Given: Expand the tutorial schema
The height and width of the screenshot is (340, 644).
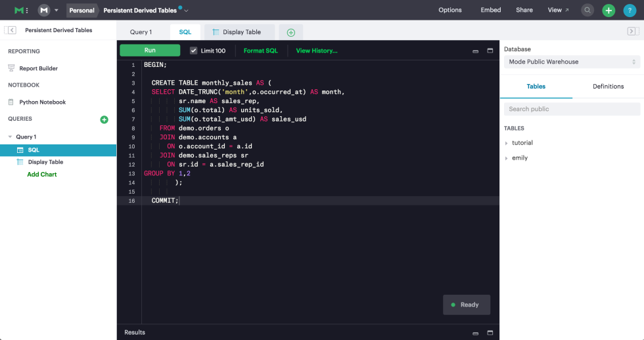Looking at the screenshot, I should click(x=507, y=143).
